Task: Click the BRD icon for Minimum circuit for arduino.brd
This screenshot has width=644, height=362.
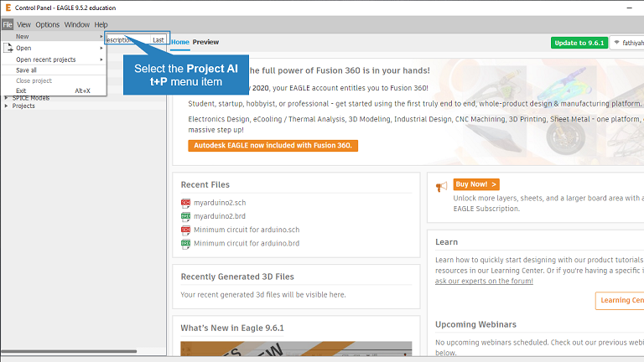Action: click(185, 243)
